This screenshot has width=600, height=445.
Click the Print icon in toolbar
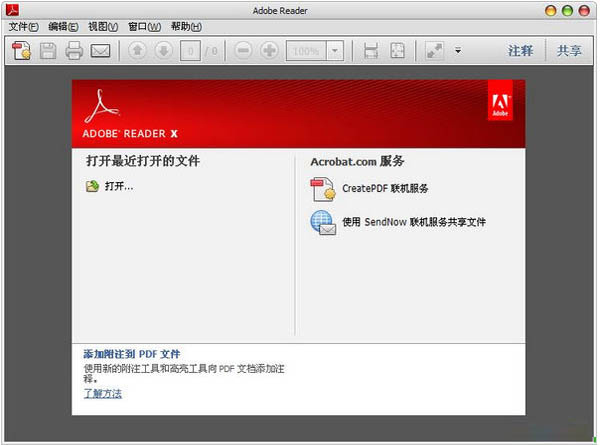[74, 50]
